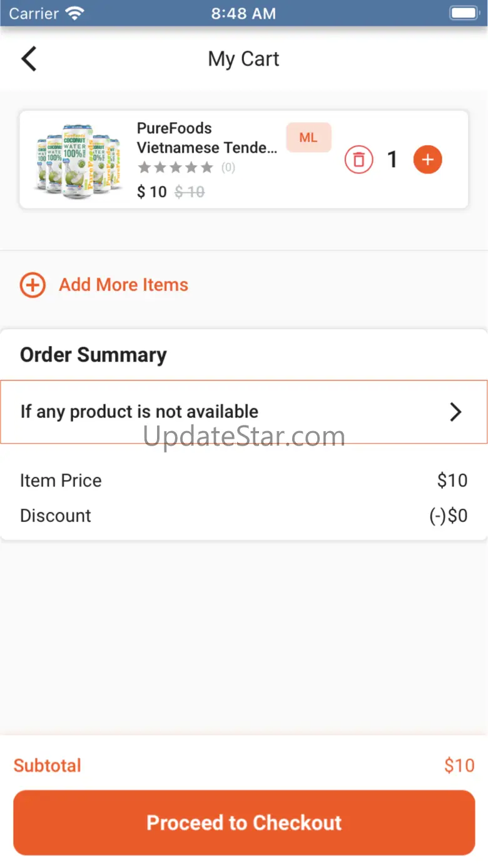Click the Add More Items link

[123, 285]
